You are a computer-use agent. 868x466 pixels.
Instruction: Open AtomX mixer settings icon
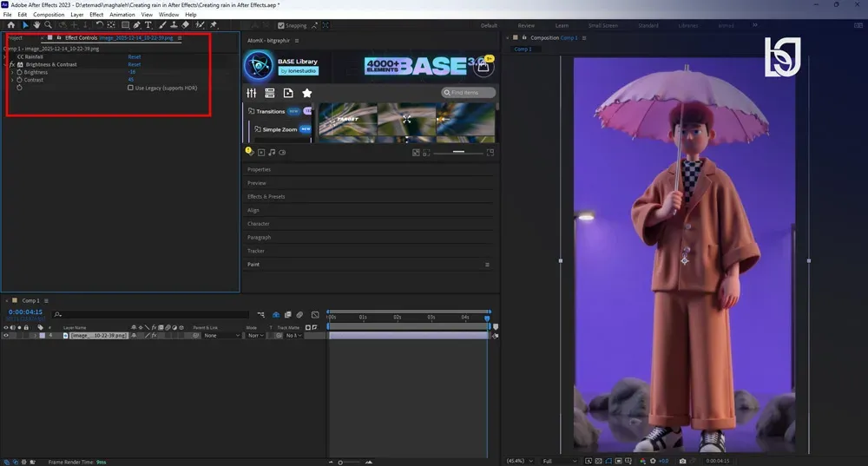(252, 93)
